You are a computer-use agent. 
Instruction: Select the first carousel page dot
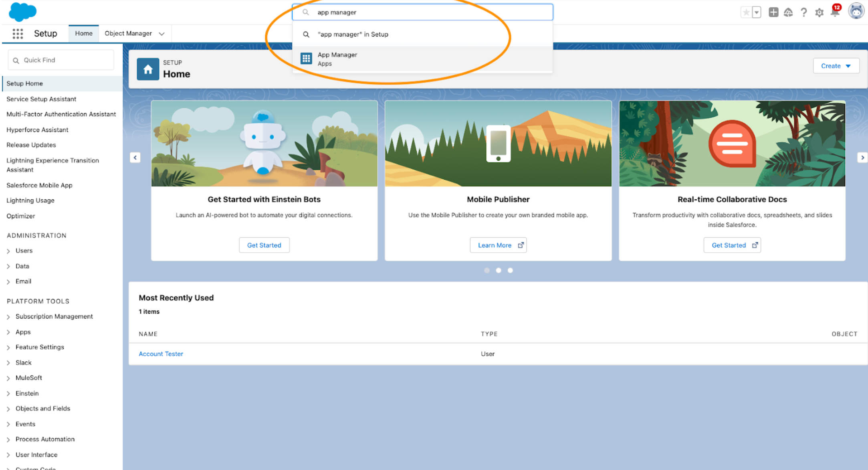tap(487, 270)
